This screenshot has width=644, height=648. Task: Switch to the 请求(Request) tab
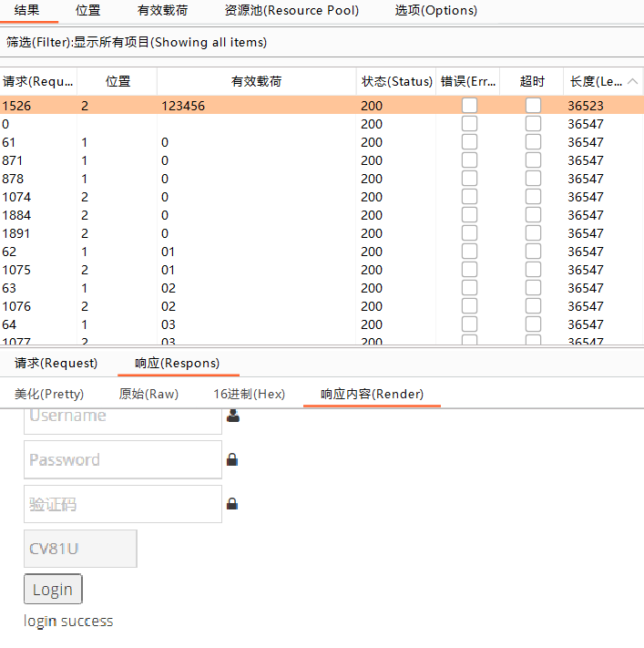[56, 363]
